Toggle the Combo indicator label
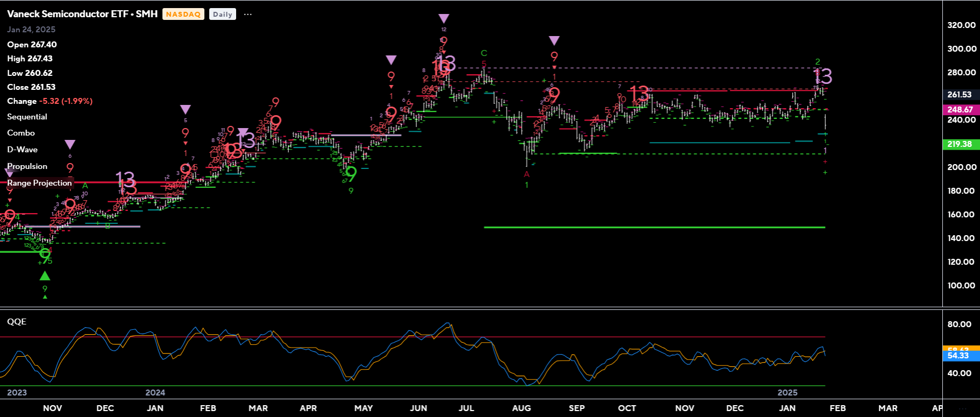Image resolution: width=980 pixels, height=417 pixels. pos(21,133)
